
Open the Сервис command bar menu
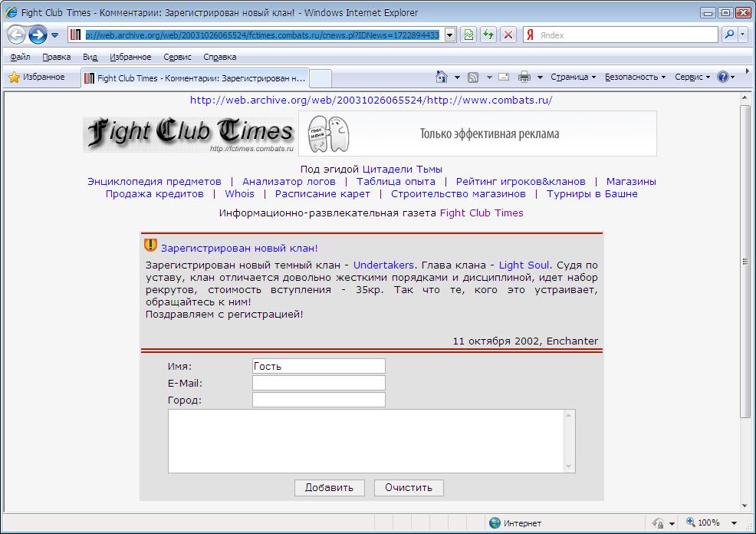(692, 77)
